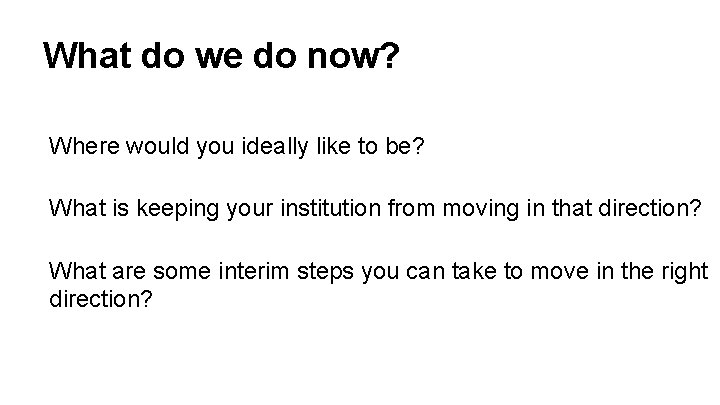Click the word 'from' in the second question
The width and height of the screenshot is (720, 405).
click(x=411, y=208)
